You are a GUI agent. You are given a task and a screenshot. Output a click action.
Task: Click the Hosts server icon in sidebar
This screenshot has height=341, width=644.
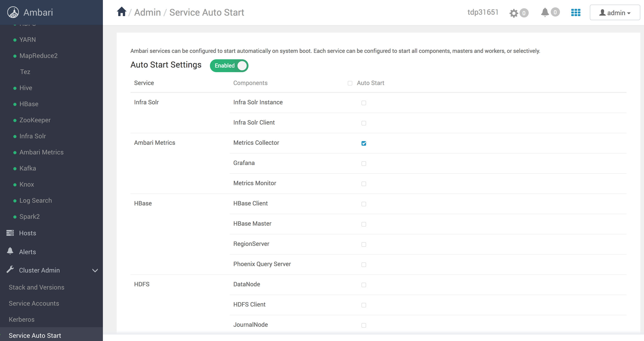pos(10,233)
